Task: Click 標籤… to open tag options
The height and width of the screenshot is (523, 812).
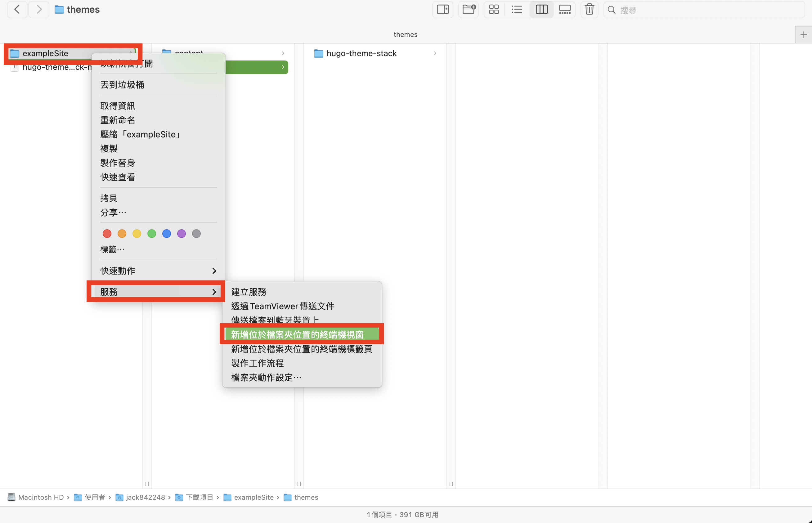Action: 112,249
